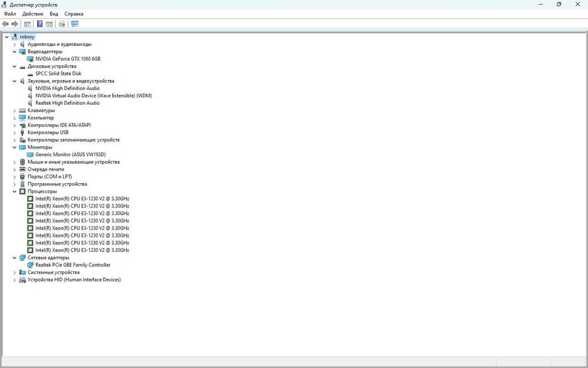Image resolution: width=588 pixels, height=368 pixels.
Task: Collapse the Видеоадаптеры category
Action: 15,52
